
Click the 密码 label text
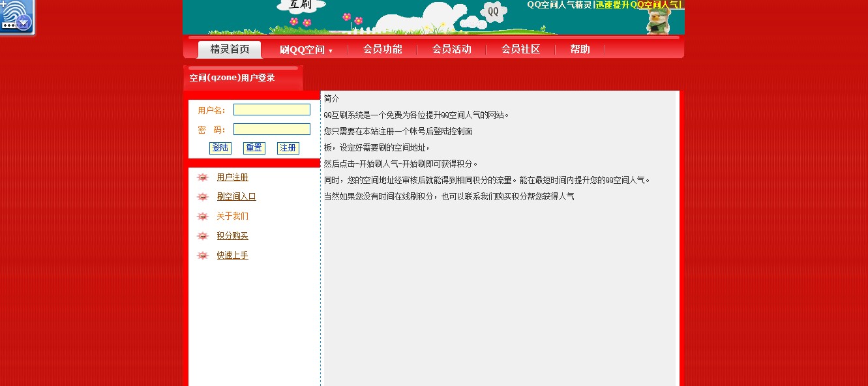click(x=211, y=130)
